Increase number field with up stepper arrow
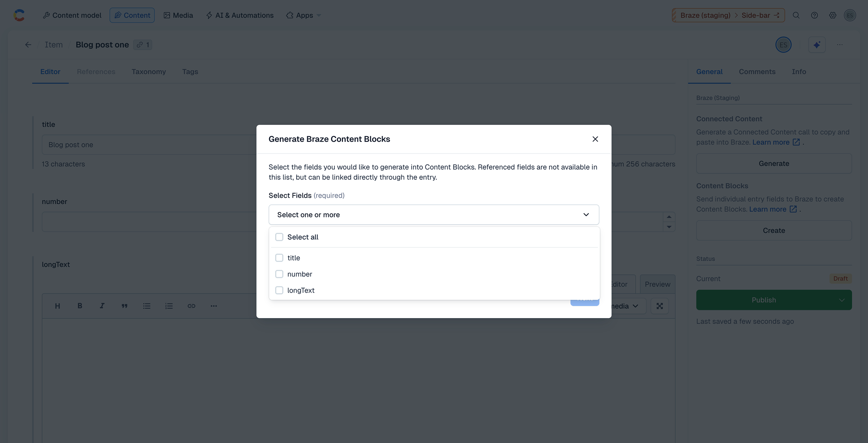This screenshot has height=443, width=868. click(x=669, y=217)
